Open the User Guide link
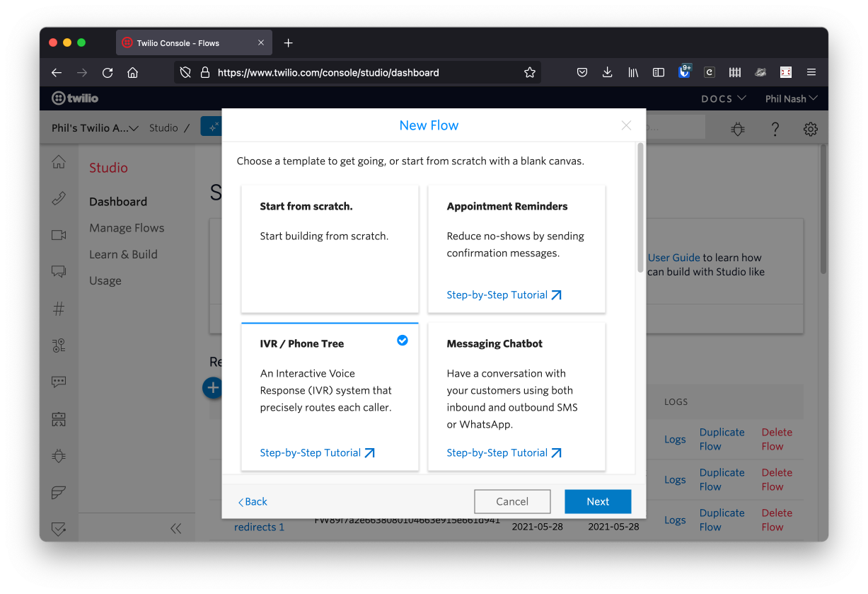The width and height of the screenshot is (868, 594). (x=674, y=258)
